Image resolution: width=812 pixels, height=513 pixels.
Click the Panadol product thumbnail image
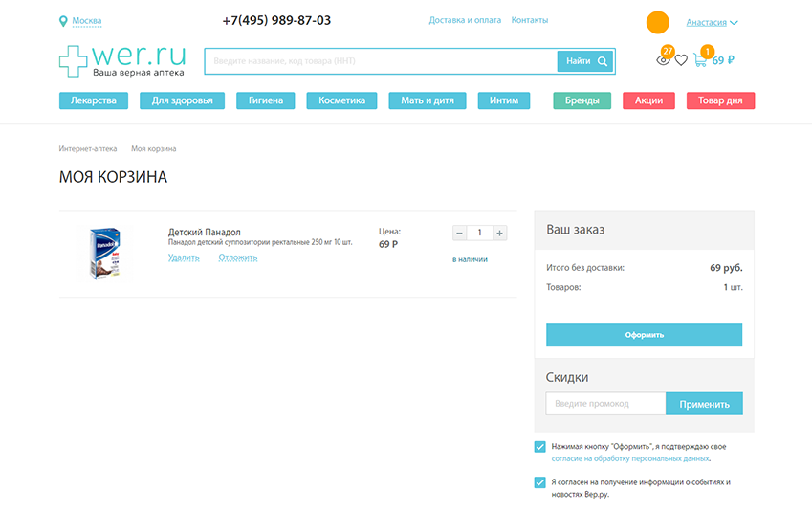click(x=103, y=253)
